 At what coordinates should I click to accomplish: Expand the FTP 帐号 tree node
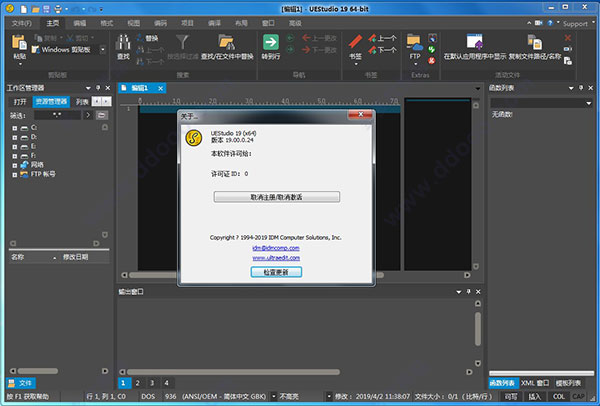click(15, 175)
